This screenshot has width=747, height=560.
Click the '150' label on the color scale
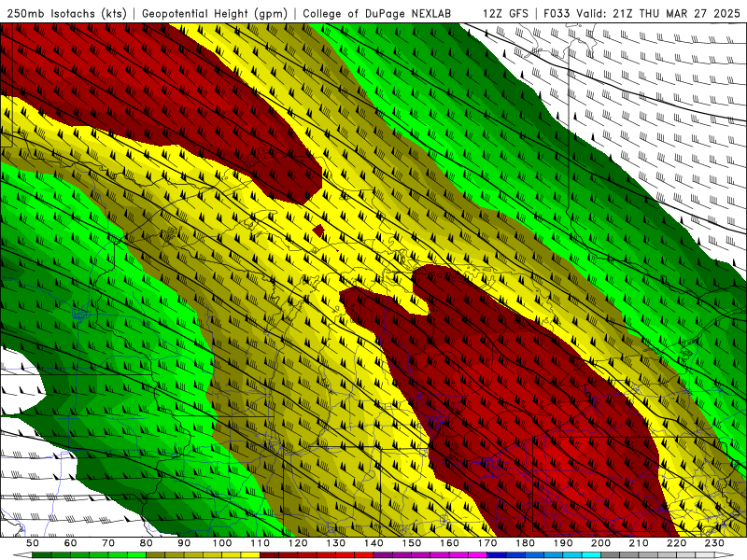click(x=411, y=543)
